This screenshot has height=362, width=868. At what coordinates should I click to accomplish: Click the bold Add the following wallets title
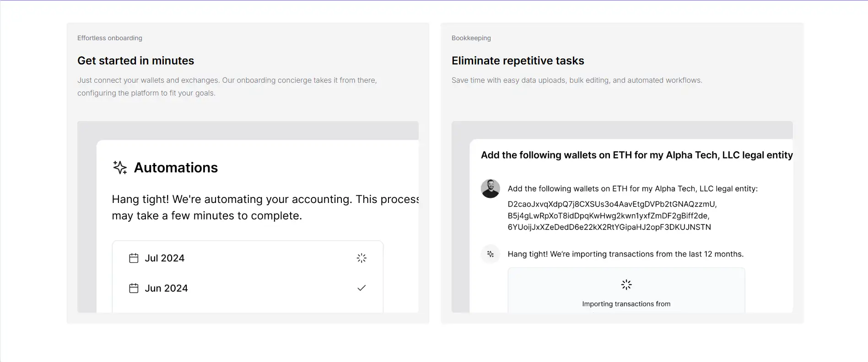[x=636, y=155]
